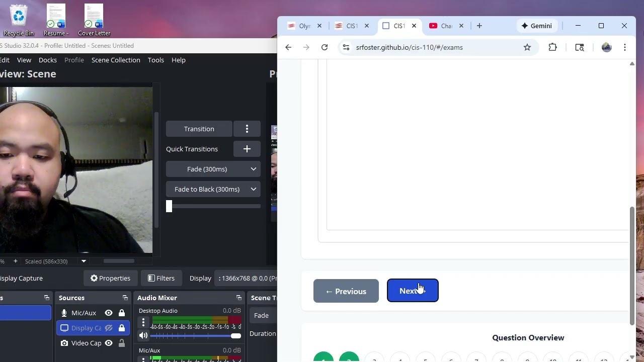The height and width of the screenshot is (362, 644).
Task: View site information icon in address bar
Action: point(346,47)
